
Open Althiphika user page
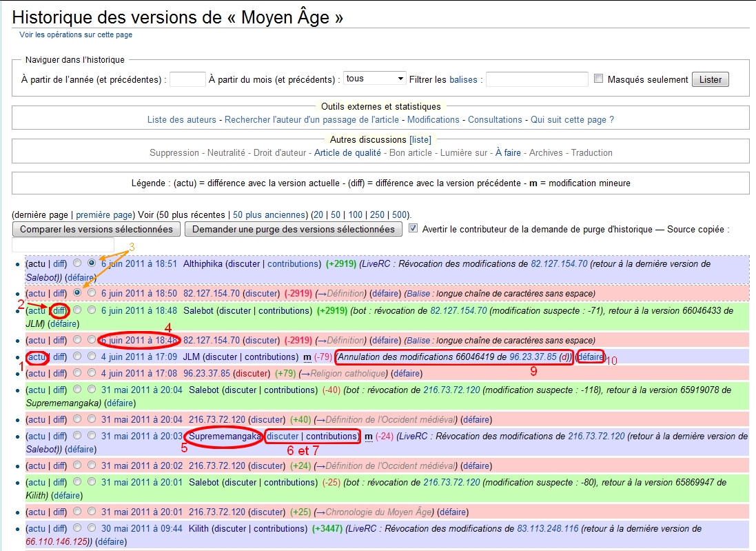coord(203,264)
